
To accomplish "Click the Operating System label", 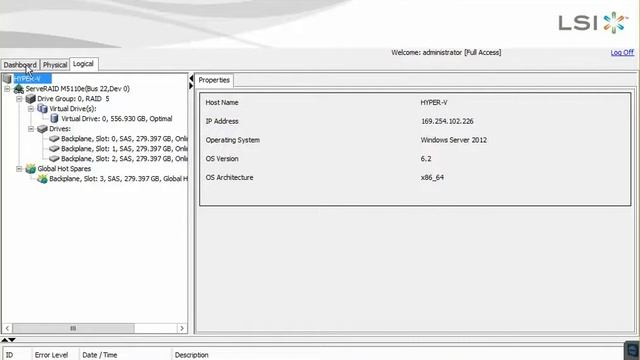I will click(233, 140).
